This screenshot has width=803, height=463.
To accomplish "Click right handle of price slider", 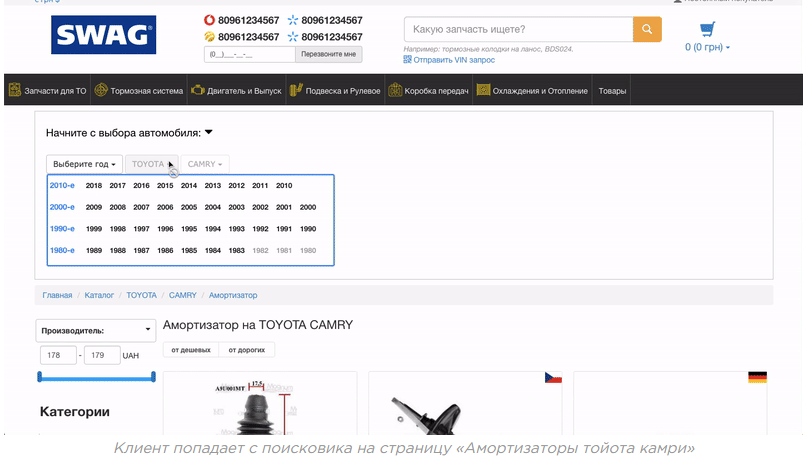I will tap(153, 377).
